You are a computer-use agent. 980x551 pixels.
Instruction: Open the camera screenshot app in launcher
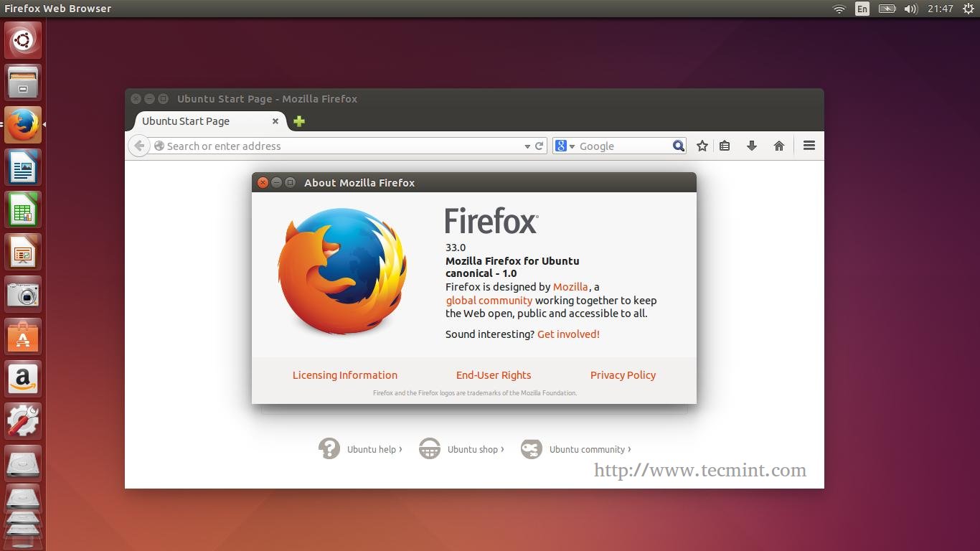pos(23,294)
